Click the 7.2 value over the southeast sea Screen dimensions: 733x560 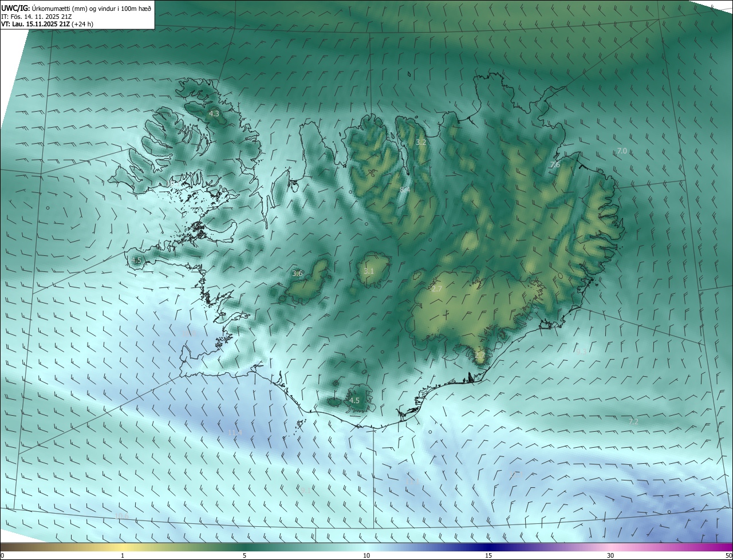coord(633,421)
